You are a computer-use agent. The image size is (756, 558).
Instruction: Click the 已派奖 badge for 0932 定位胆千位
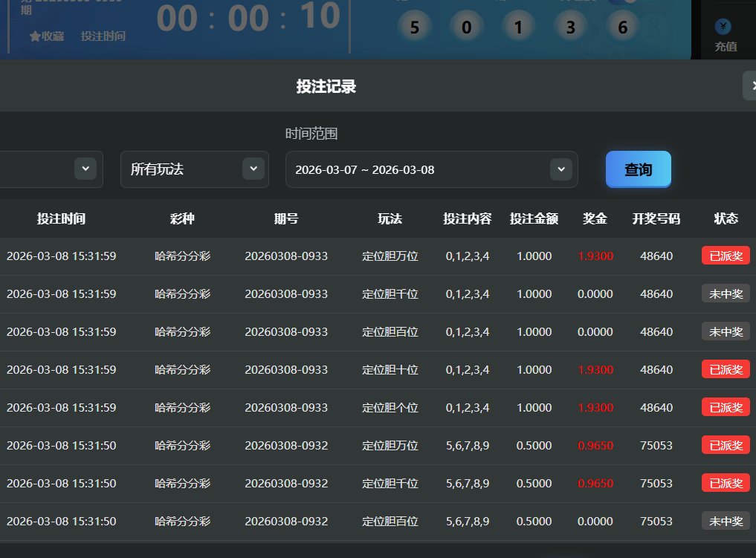pos(726,483)
